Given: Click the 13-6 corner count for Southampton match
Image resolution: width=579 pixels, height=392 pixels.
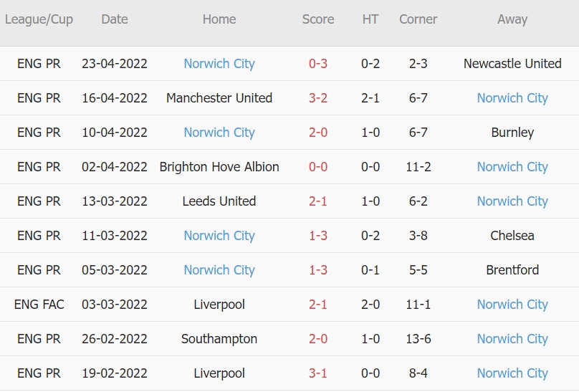Looking at the screenshot, I should (x=418, y=339).
